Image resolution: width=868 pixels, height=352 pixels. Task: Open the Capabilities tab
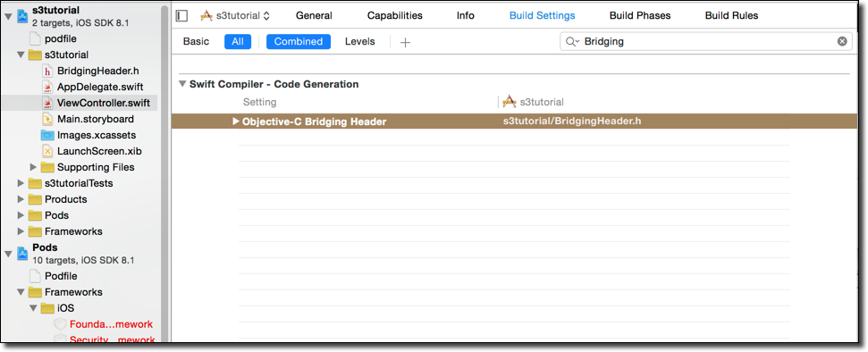(x=395, y=16)
